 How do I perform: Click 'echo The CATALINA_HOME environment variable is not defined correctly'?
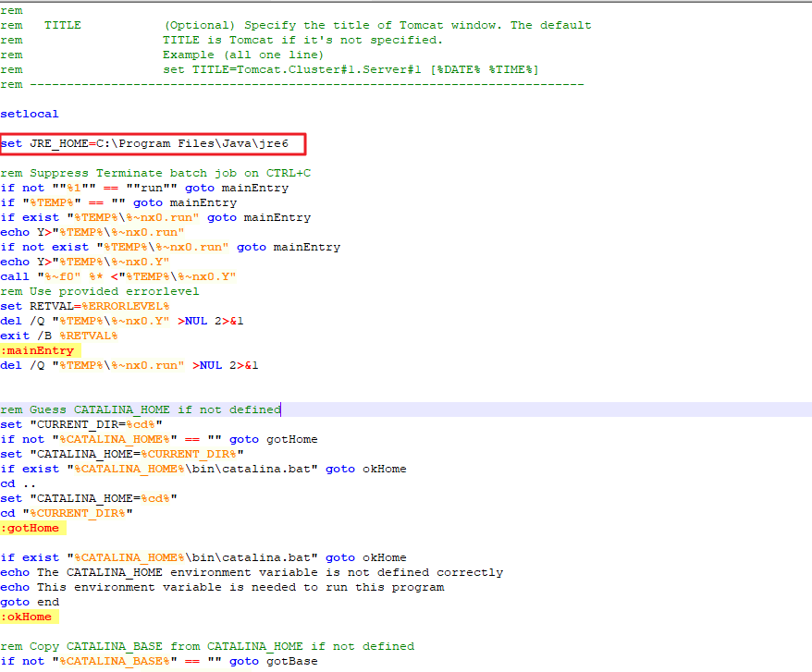tap(252, 572)
